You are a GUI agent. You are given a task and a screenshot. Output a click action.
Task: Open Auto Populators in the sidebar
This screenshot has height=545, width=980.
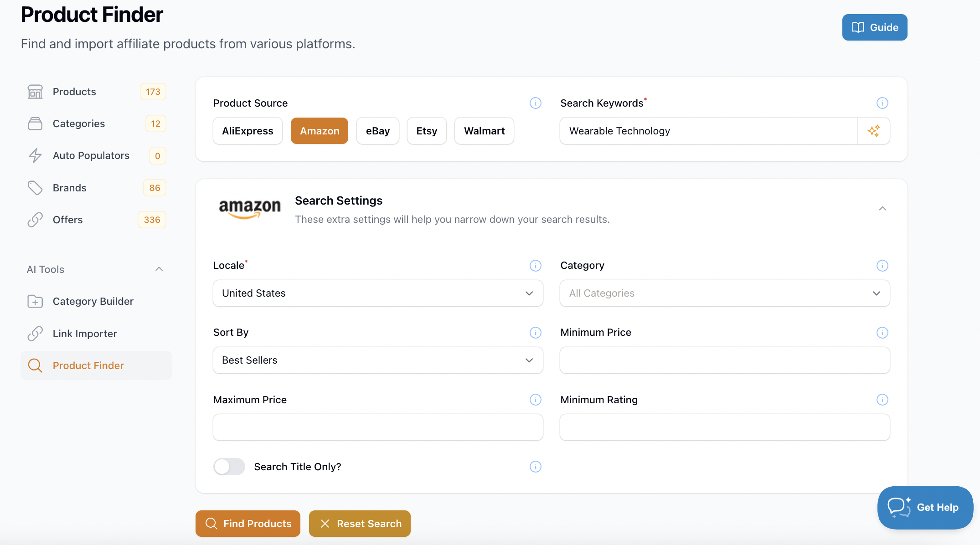pyautogui.click(x=91, y=156)
